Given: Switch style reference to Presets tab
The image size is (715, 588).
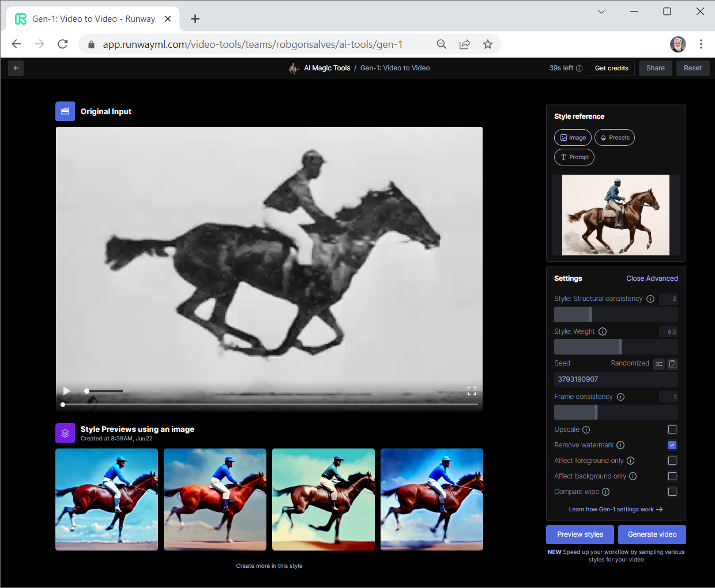Looking at the screenshot, I should coord(615,138).
